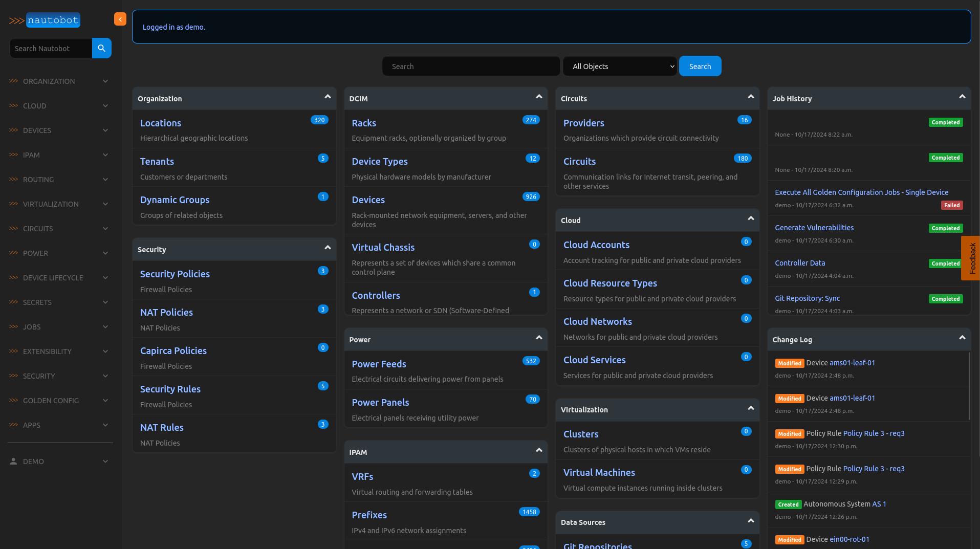Open the All Objects dropdown
Viewport: 980px width, 549px height.
click(x=620, y=67)
